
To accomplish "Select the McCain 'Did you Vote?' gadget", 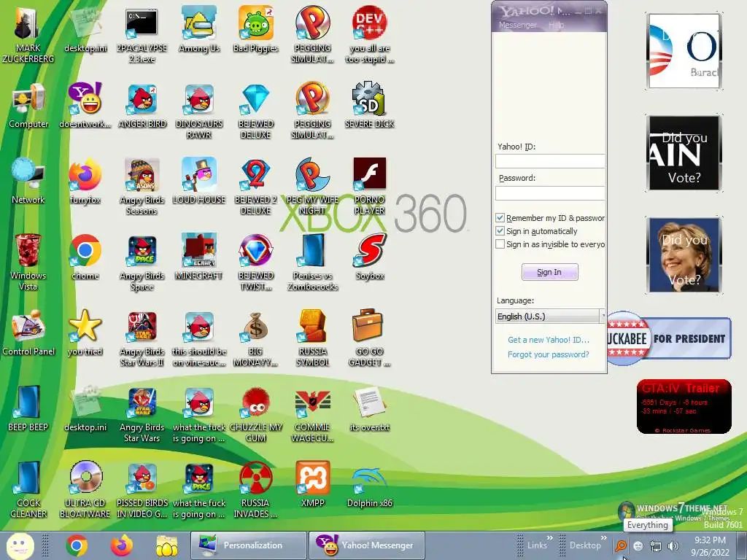I will [684, 153].
